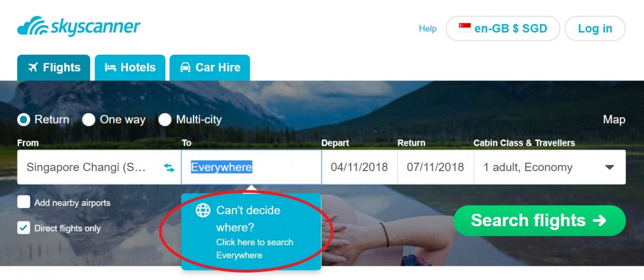Select the Multi-city trip option

click(165, 120)
